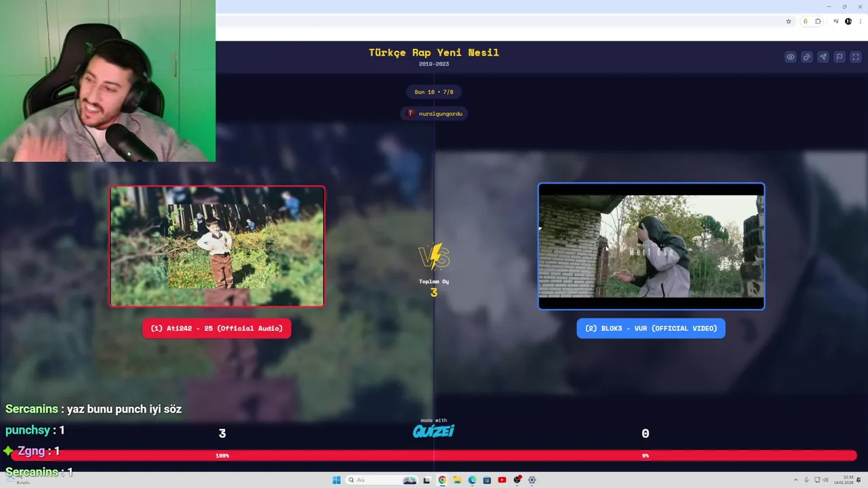This screenshot has width=868, height=488.
Task: Enter fullscreen with the corner-brackets icon
Action: [x=855, y=57]
